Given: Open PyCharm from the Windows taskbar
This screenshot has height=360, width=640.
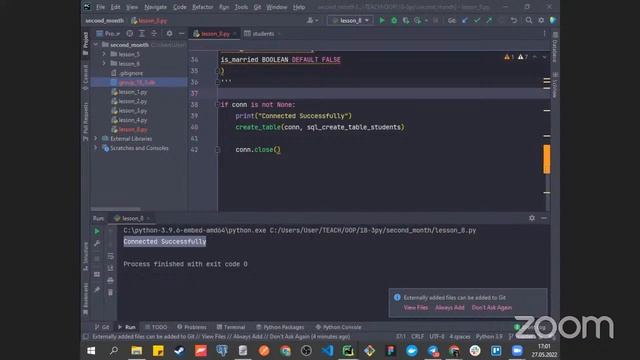Looking at the screenshot, I should 348,351.
